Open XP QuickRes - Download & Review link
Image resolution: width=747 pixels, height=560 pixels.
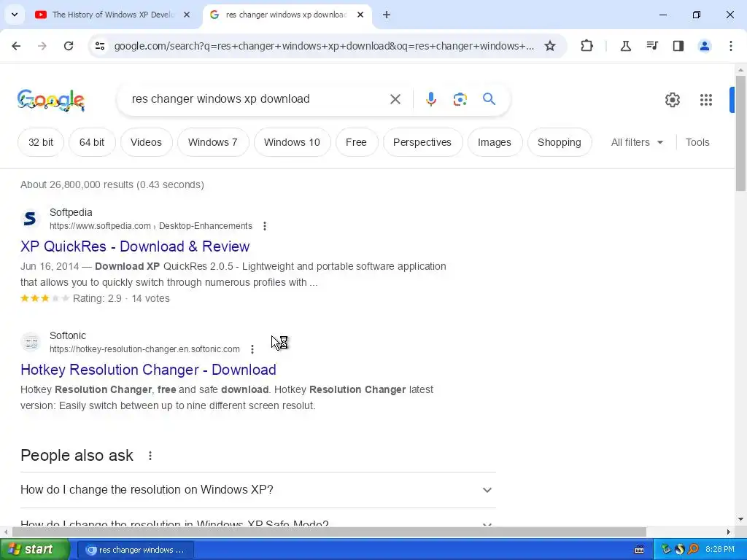[x=135, y=246]
